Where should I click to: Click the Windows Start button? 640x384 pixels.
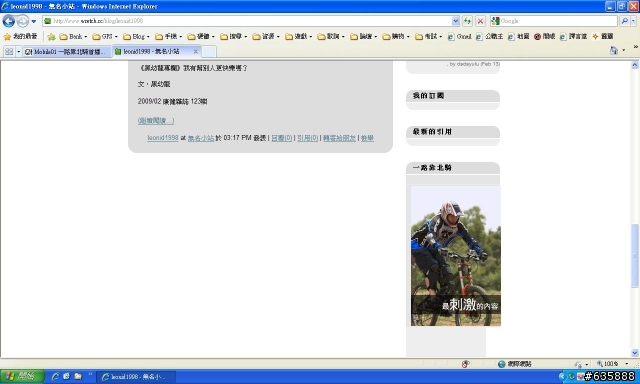pos(22,376)
